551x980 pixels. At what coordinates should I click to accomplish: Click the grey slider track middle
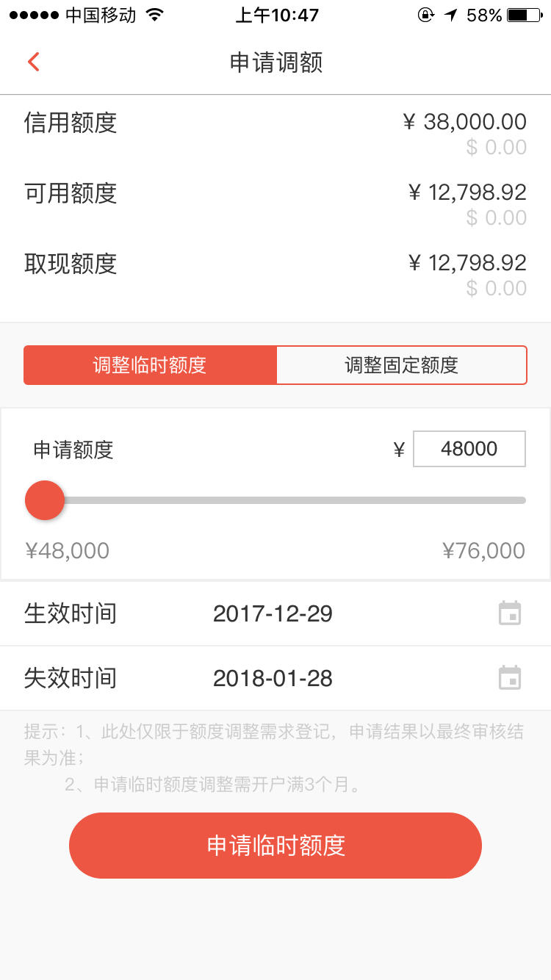pos(295,500)
